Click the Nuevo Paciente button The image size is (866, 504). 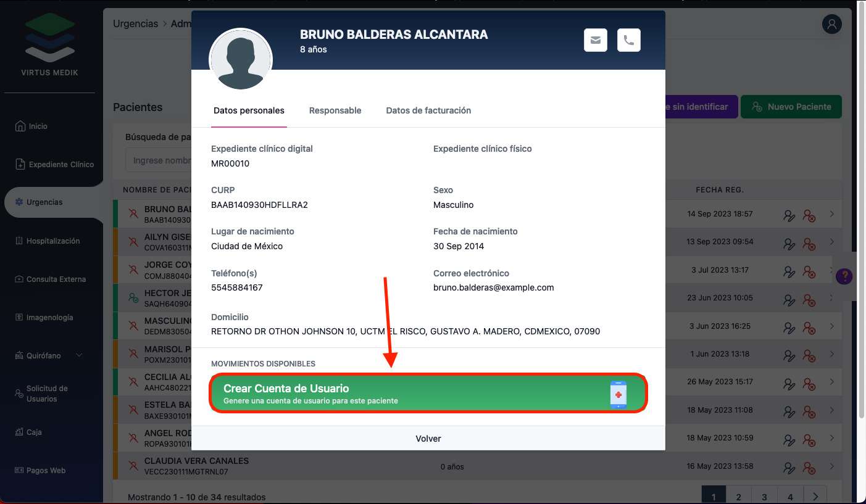[791, 107]
